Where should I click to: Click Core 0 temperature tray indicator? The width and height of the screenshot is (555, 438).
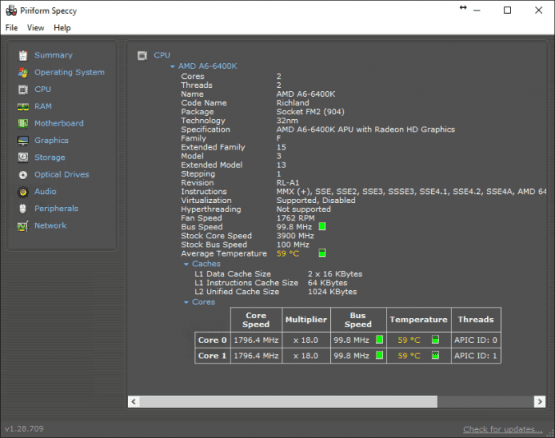(435, 340)
